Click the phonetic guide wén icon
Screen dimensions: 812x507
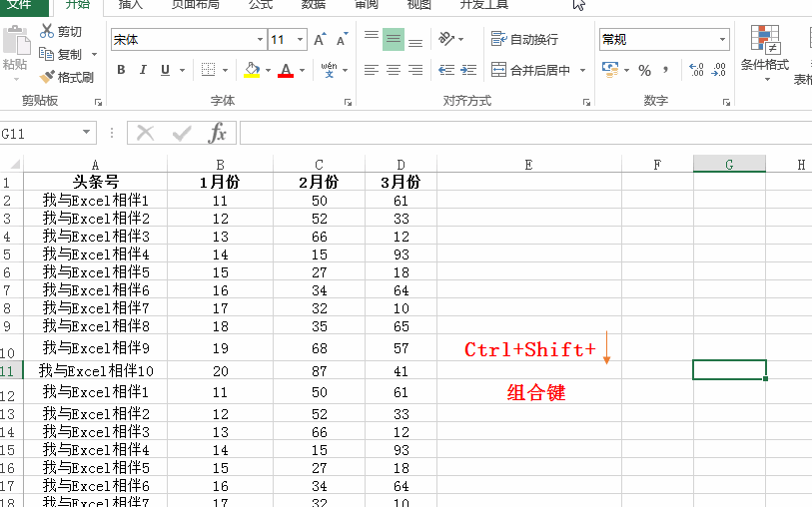pyautogui.click(x=329, y=70)
